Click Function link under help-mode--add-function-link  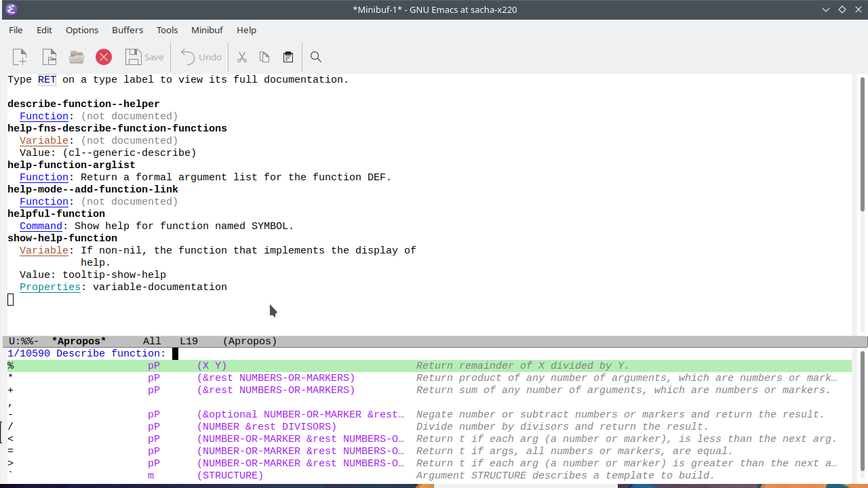point(44,201)
